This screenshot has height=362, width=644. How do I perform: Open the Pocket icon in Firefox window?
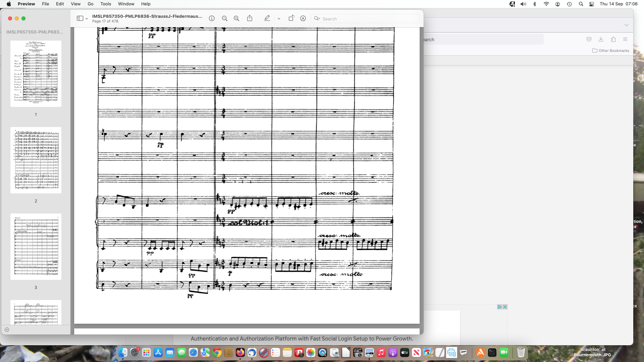pyautogui.click(x=589, y=39)
